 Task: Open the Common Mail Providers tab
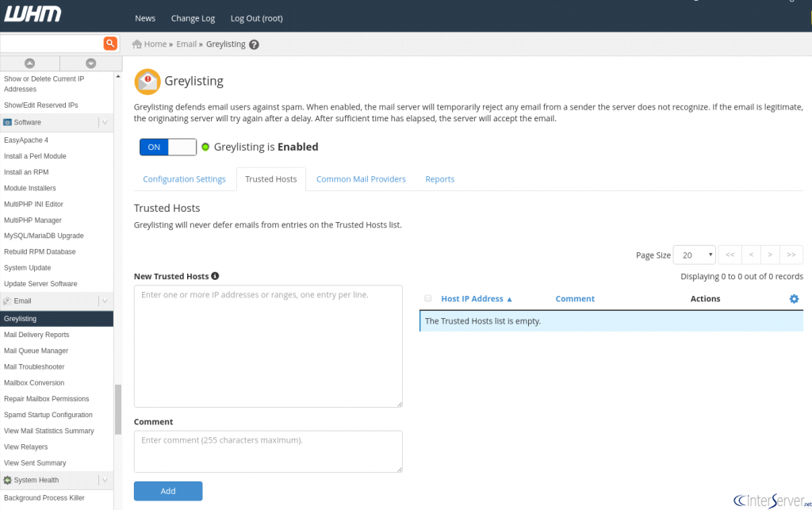361,179
